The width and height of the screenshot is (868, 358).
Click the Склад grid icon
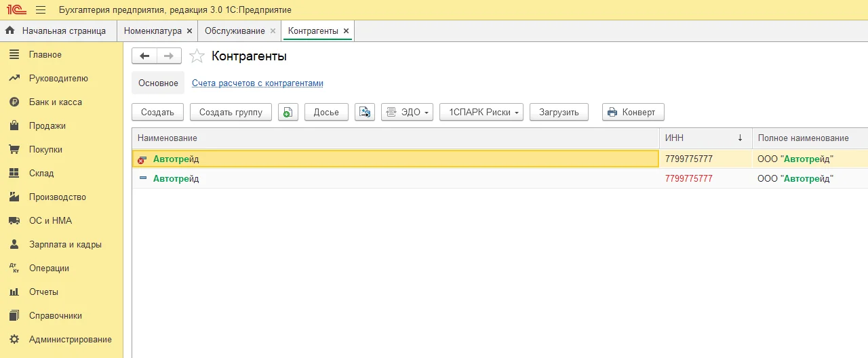pos(14,173)
